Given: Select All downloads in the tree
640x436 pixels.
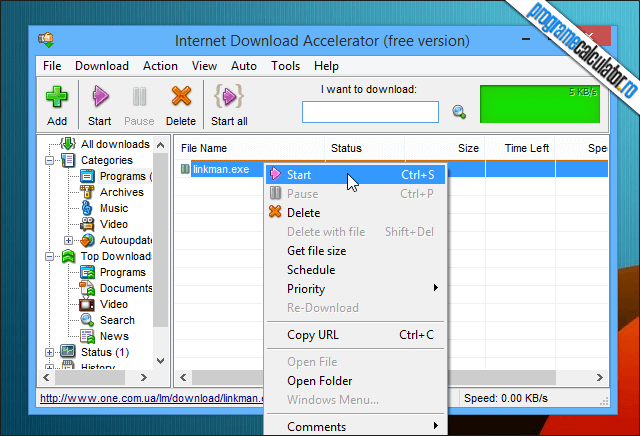Looking at the screenshot, I should click(x=115, y=144).
